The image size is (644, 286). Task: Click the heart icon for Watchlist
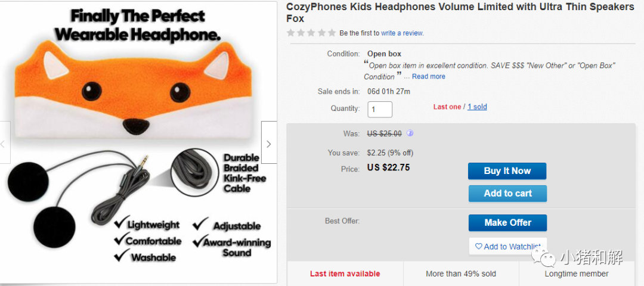(x=478, y=246)
